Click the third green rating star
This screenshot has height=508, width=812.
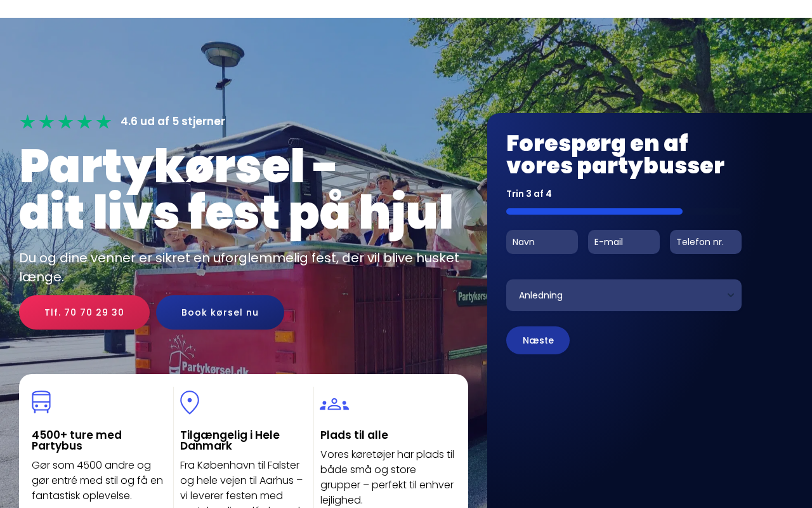pos(65,122)
